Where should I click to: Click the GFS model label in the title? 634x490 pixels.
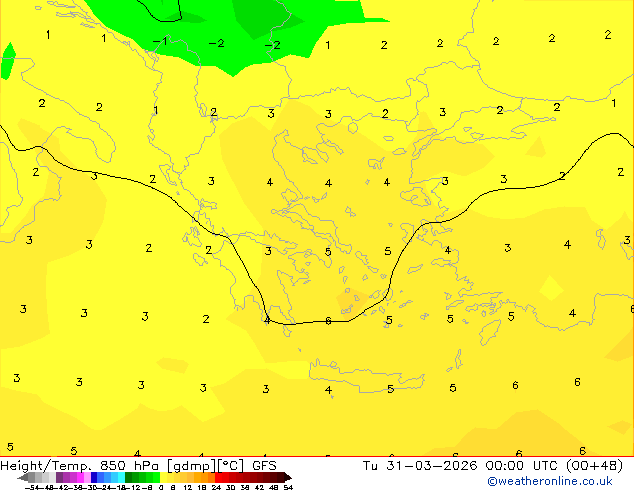point(264,466)
